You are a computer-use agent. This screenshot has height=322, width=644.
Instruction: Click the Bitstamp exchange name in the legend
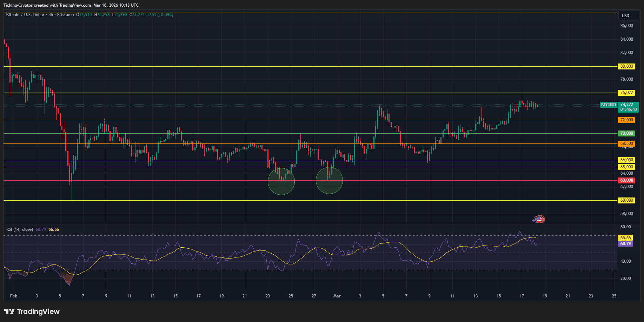point(66,15)
